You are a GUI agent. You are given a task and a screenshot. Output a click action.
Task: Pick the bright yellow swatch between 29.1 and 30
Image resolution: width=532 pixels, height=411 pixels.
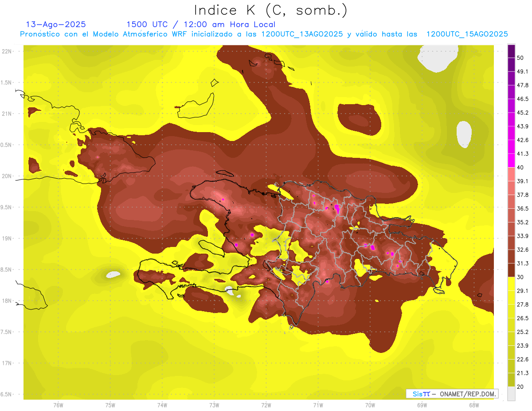[x=511, y=284]
